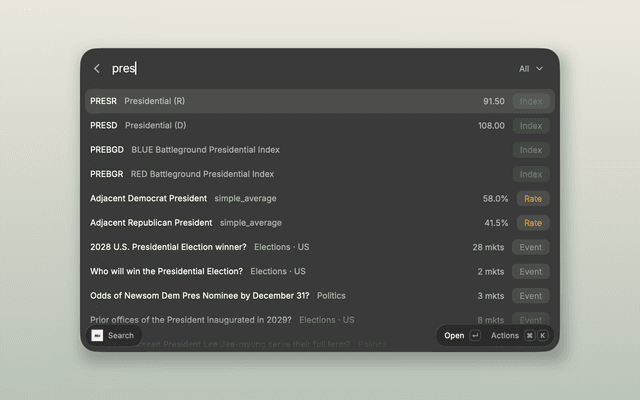This screenshot has width=640, height=400.
Task: Expand the chevron next to All
Action: 540,69
